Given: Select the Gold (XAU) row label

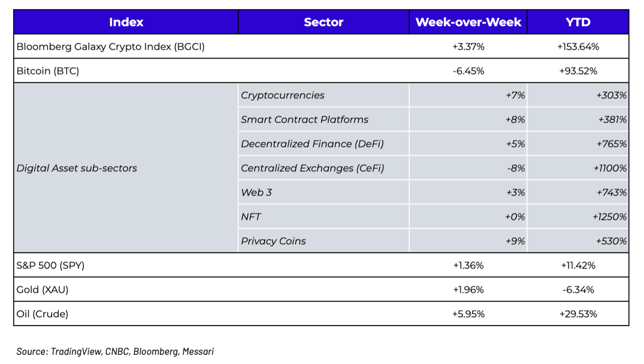Looking at the screenshot, I should pos(42,290).
